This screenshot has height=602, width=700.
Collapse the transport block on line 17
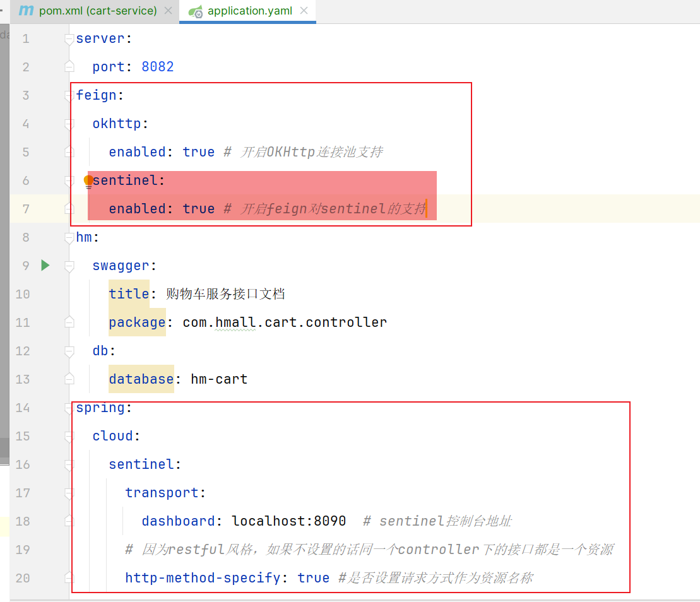(69, 493)
